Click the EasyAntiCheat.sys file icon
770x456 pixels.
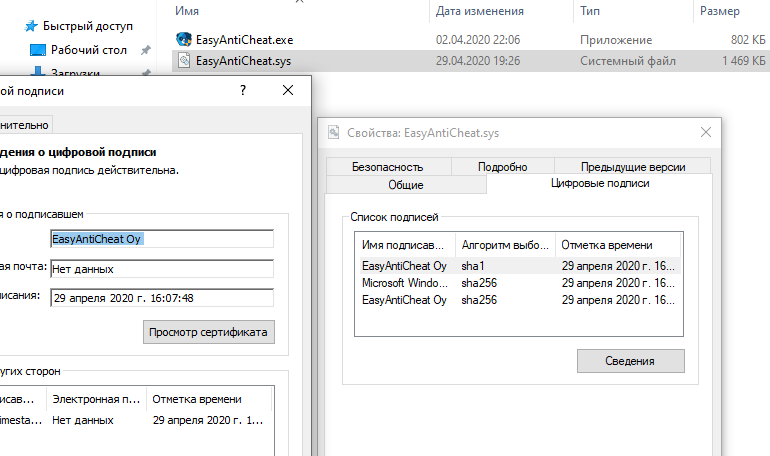183,61
